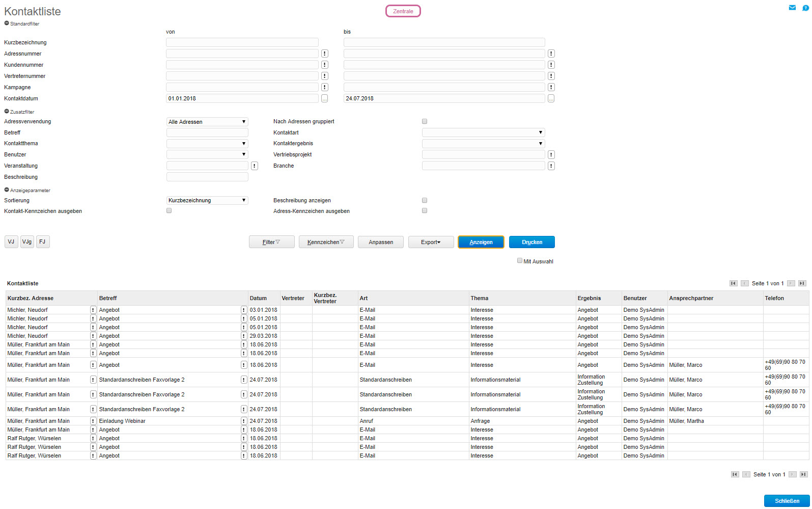Expand the Kontaktart dropdown
Viewport: 812px width, 509px height.
pos(483,132)
